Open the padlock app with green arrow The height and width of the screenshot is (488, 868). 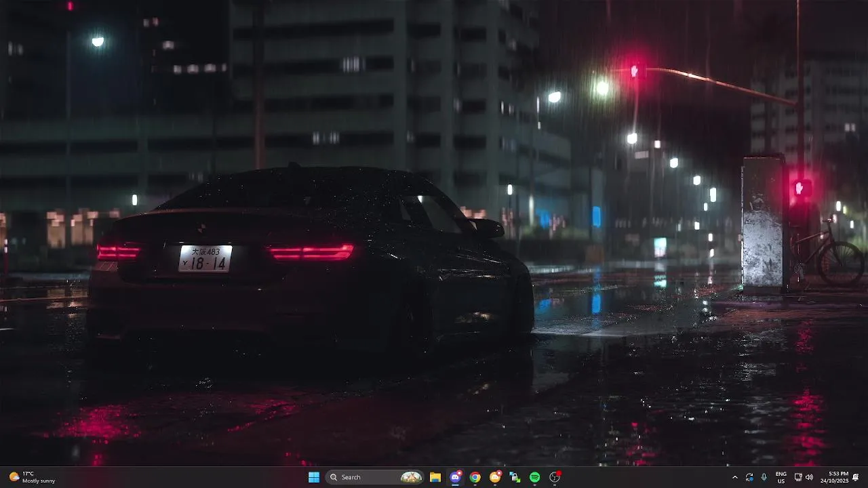pyautogui.click(x=515, y=477)
